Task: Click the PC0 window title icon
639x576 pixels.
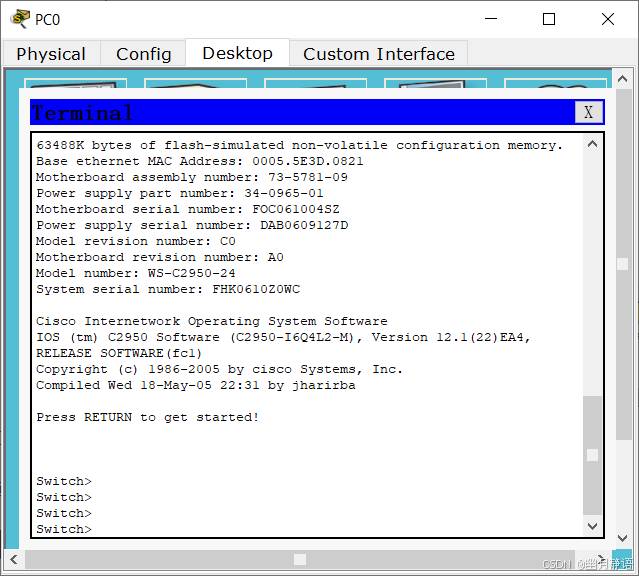Action: pyautogui.click(x=20, y=19)
